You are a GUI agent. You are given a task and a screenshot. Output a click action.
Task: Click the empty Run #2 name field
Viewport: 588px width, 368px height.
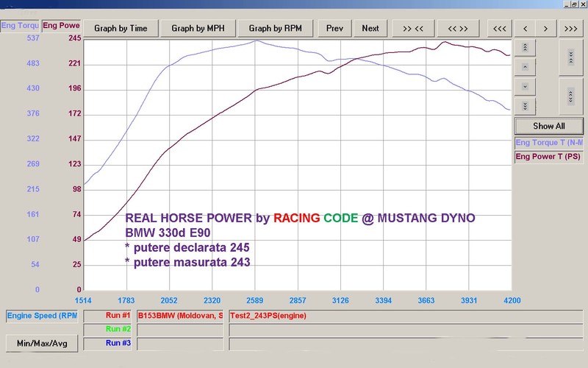[180, 330]
